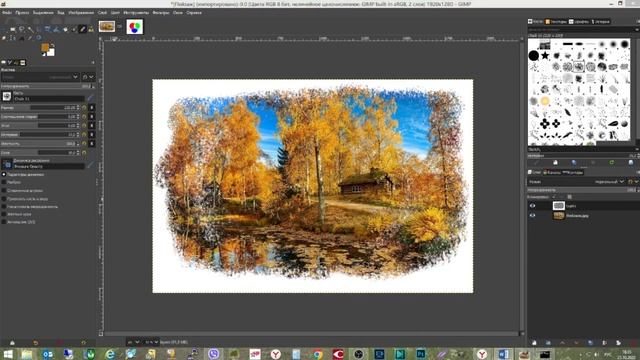Open Windows Start button
The height and width of the screenshot is (360, 640).
(8, 354)
